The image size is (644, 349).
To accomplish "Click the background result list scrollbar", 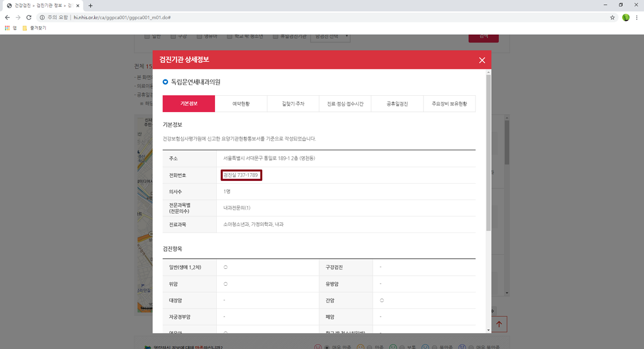I will [x=507, y=142].
